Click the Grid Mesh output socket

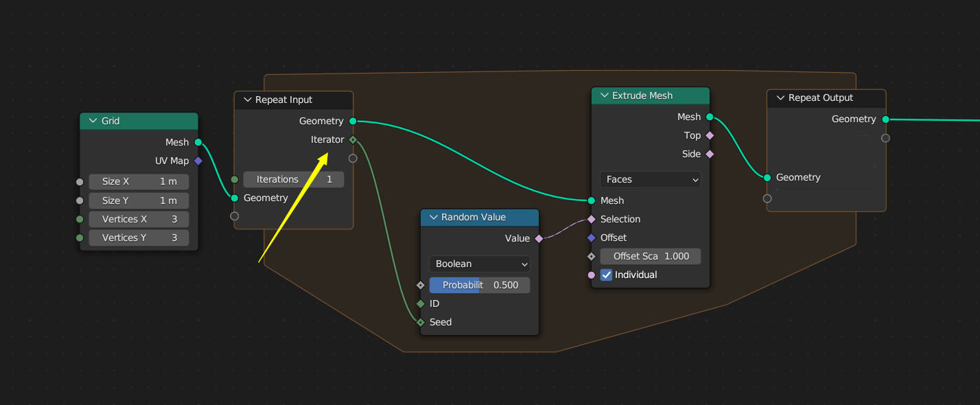[198, 142]
